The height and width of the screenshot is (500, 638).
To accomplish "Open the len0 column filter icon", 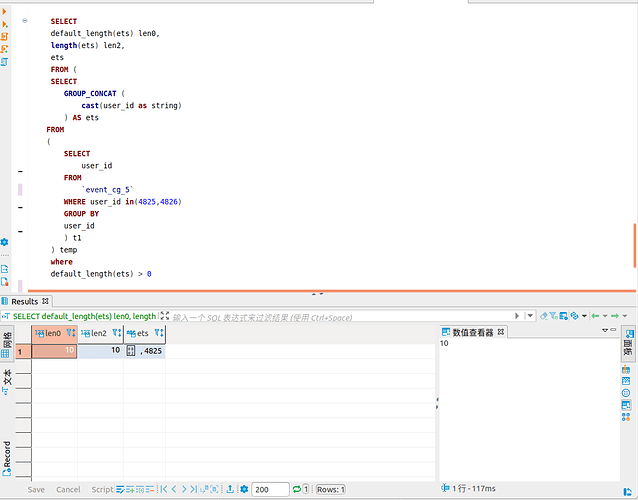I will click(71, 333).
